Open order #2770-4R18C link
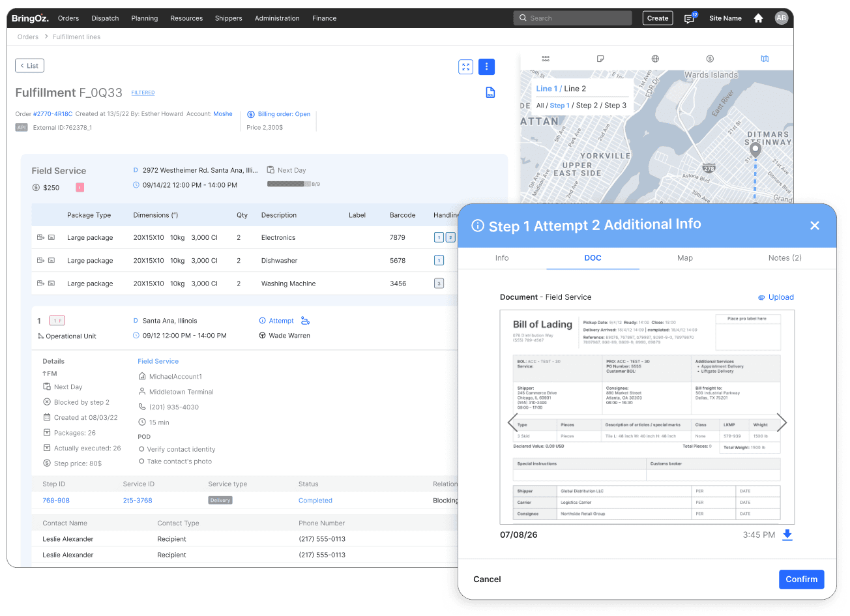This screenshot has height=616, width=850. 53,114
